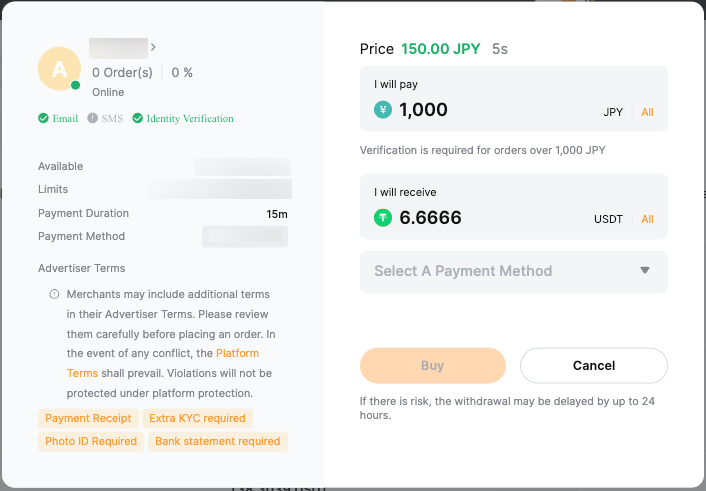Cancel the order dialog
The image size is (706, 491).
(x=594, y=366)
